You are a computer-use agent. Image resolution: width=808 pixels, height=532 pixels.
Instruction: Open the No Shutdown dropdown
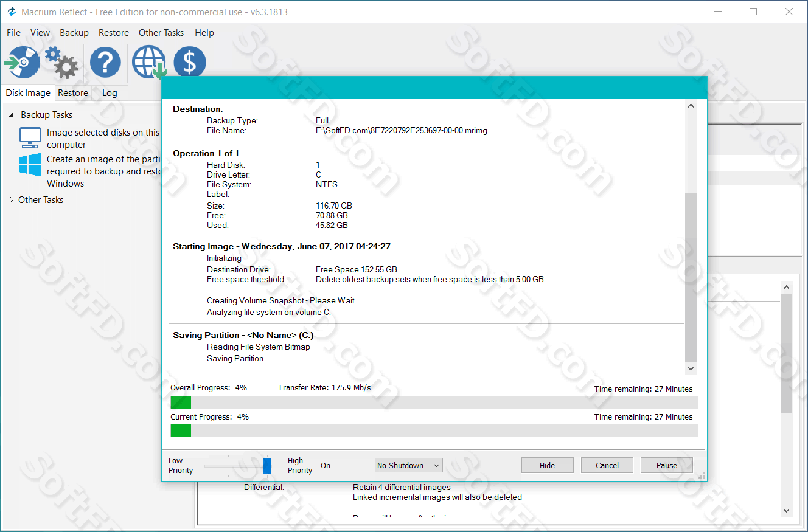click(x=409, y=465)
